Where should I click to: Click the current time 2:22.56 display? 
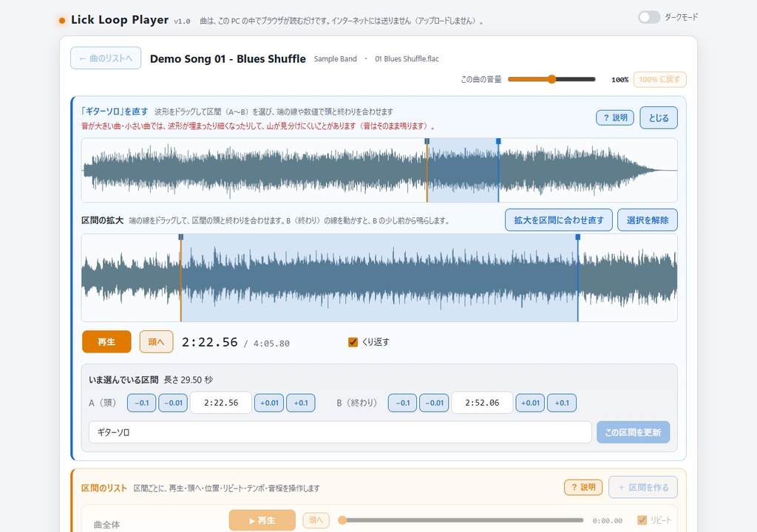click(209, 342)
